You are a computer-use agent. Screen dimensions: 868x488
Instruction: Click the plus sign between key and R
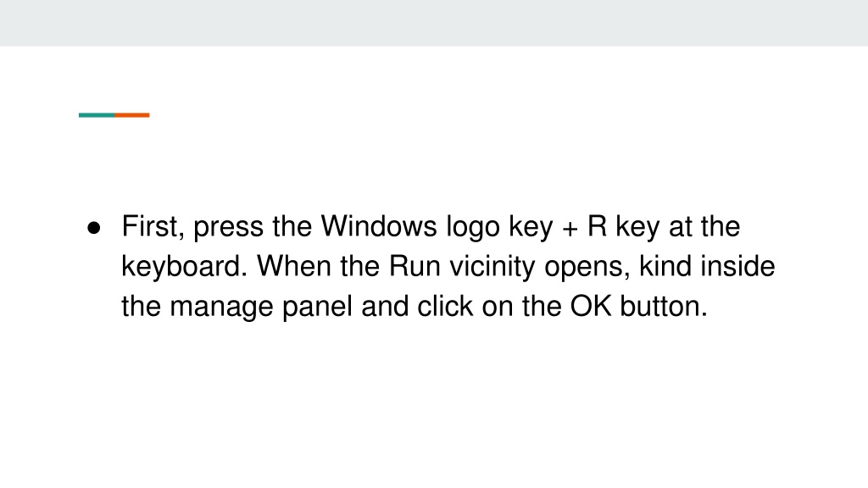tap(570, 229)
